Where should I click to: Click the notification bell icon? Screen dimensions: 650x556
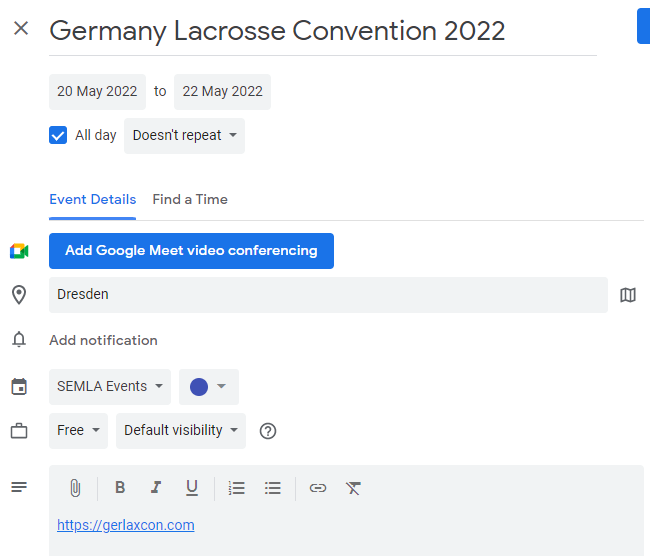pos(19,340)
